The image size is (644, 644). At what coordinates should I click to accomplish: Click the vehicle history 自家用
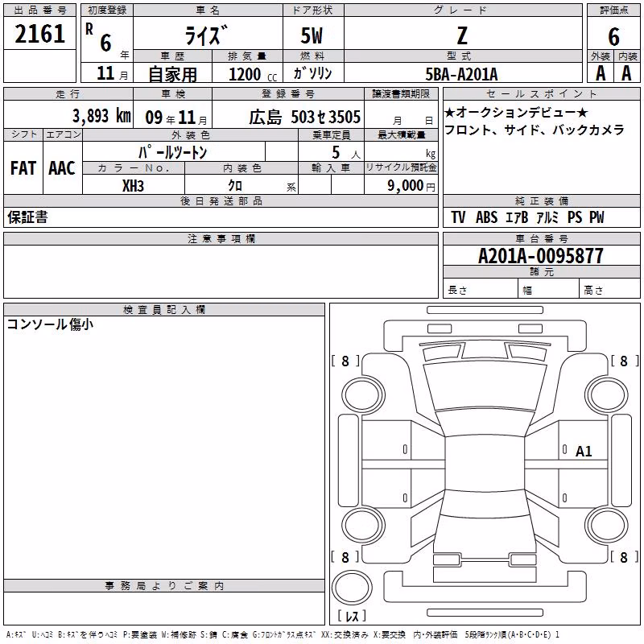point(172,74)
